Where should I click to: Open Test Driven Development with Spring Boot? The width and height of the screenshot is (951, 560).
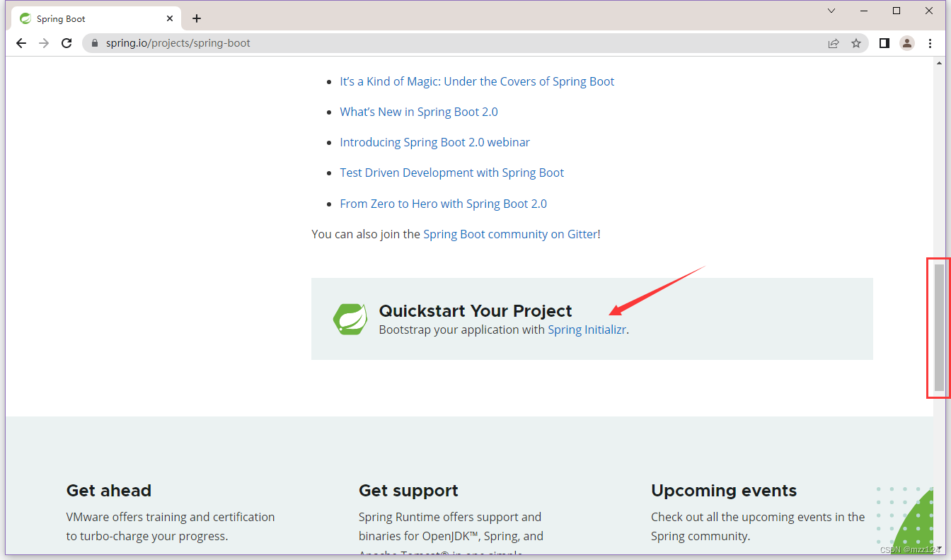(x=451, y=173)
